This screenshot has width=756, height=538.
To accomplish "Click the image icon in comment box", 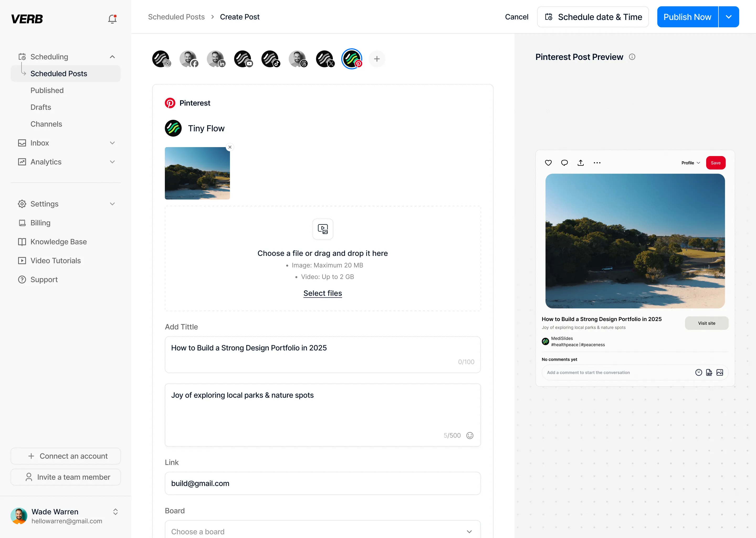I will (720, 372).
